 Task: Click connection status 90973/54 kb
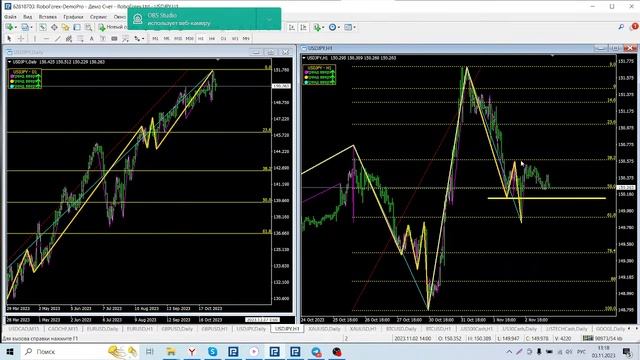click(602, 338)
